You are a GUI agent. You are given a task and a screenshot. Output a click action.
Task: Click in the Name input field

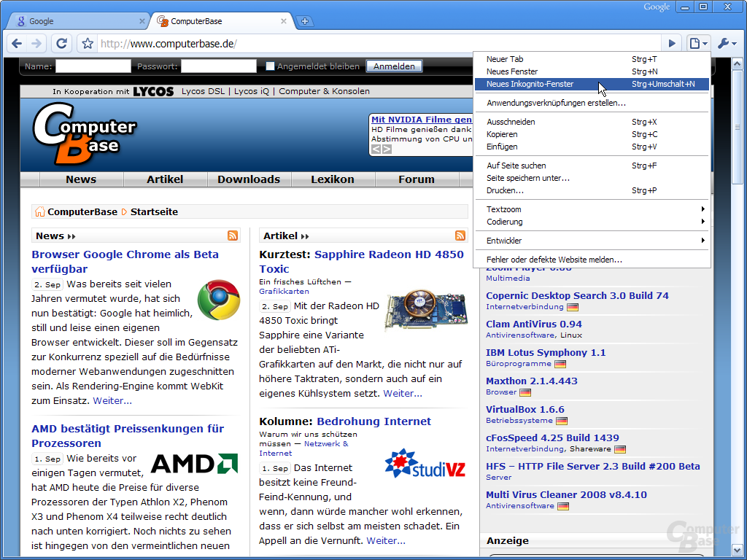coord(93,66)
